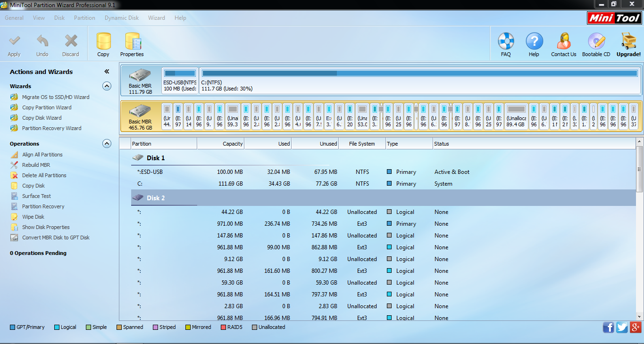The width and height of the screenshot is (644, 344).
Task: Sort by the Used column header
Action: point(268,144)
